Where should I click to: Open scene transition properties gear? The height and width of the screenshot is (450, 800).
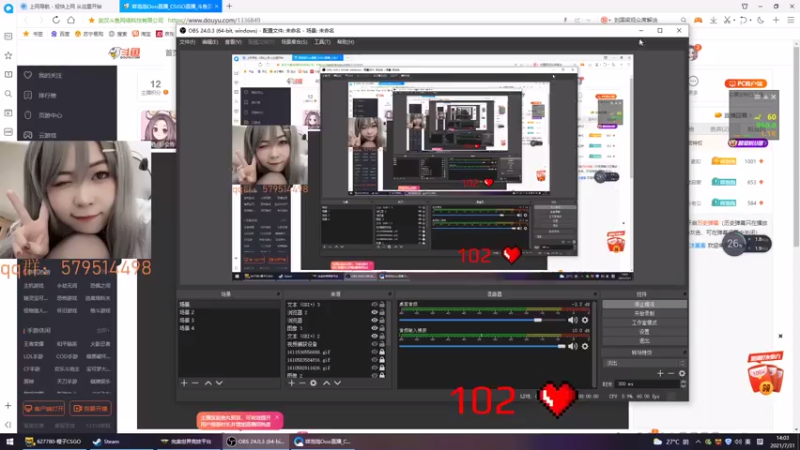click(x=682, y=373)
